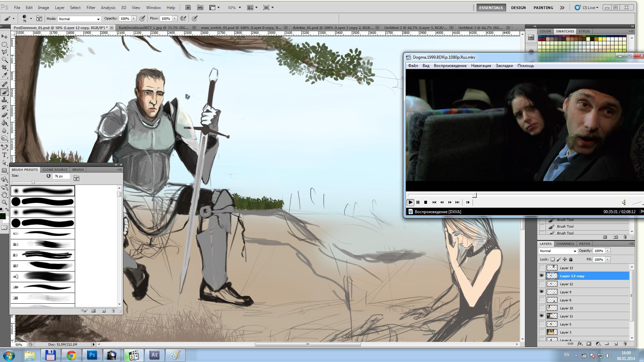The height and width of the screenshot is (362, 644).
Task: Open Закладки menu in player
Action: tap(504, 66)
